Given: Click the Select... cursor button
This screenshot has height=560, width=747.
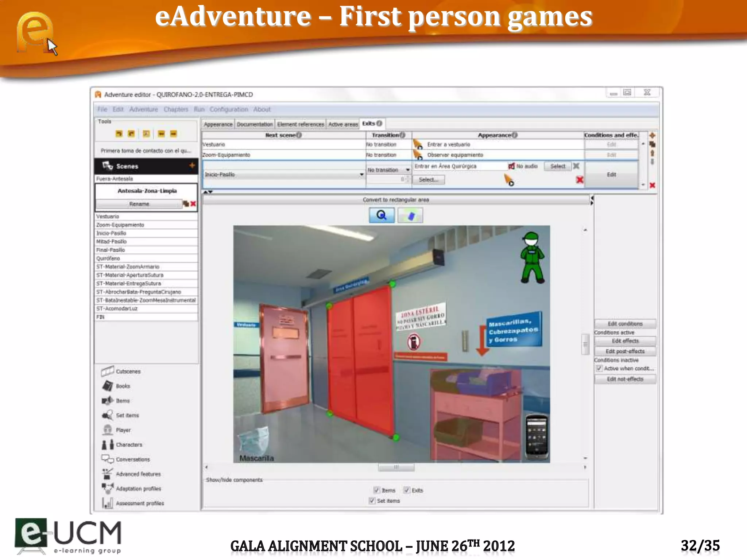Looking at the screenshot, I should pos(429,180).
